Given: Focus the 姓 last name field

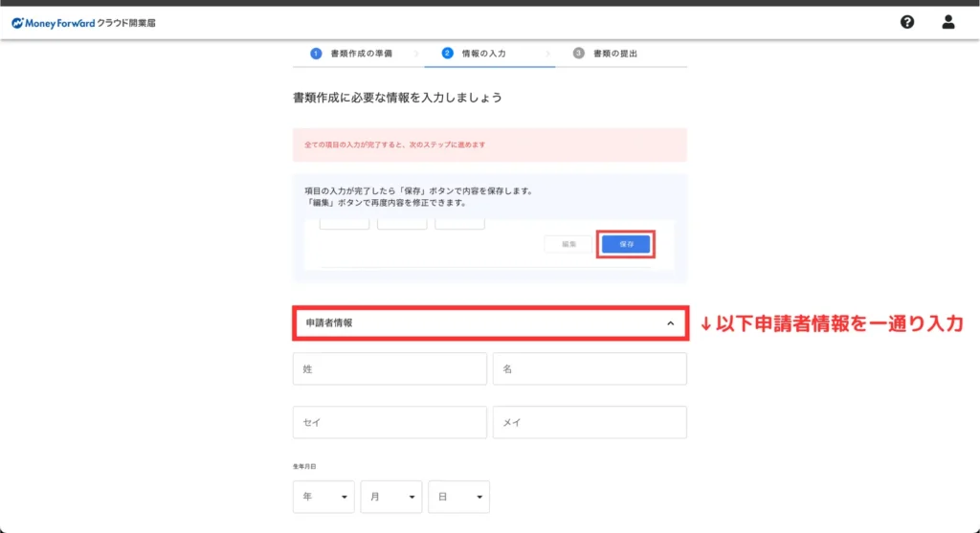Looking at the screenshot, I should (x=390, y=368).
